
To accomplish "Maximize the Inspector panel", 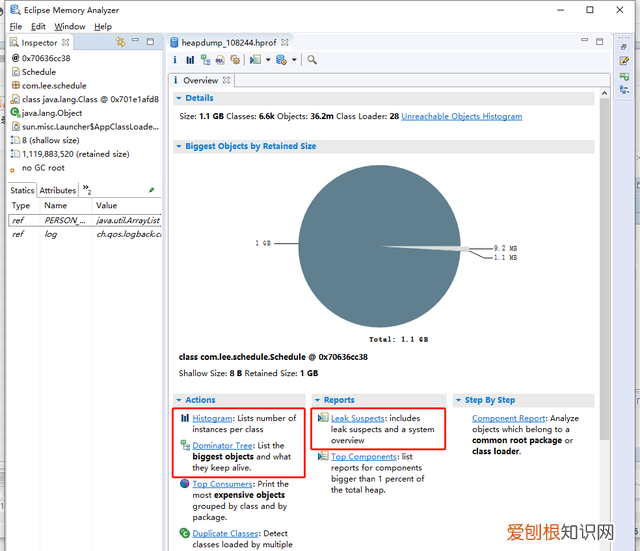I will pyautogui.click(x=150, y=41).
